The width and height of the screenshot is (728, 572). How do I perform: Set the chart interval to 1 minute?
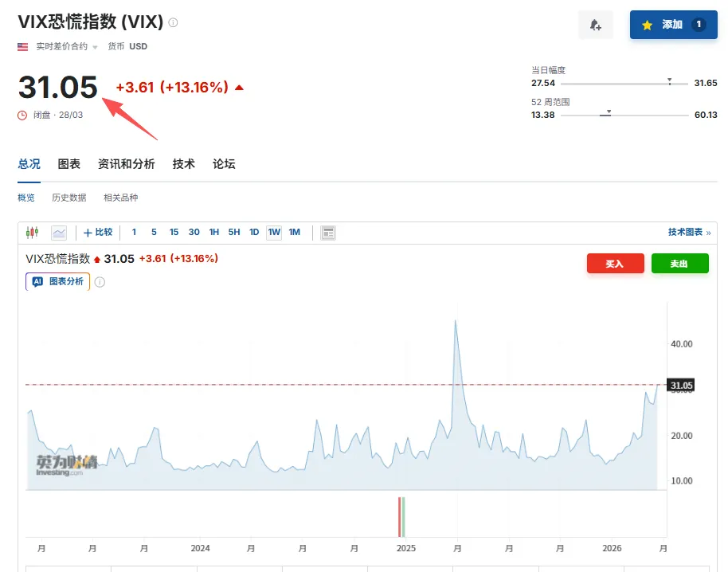click(x=134, y=232)
